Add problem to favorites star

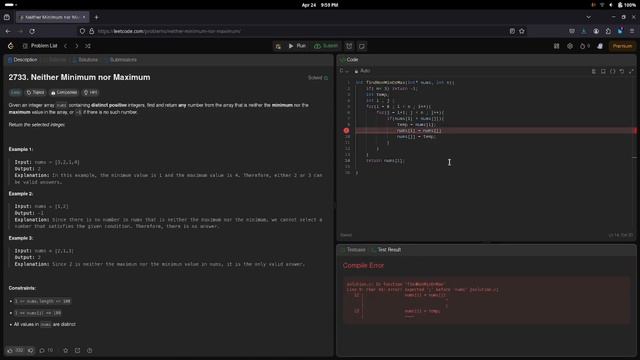tap(66, 350)
